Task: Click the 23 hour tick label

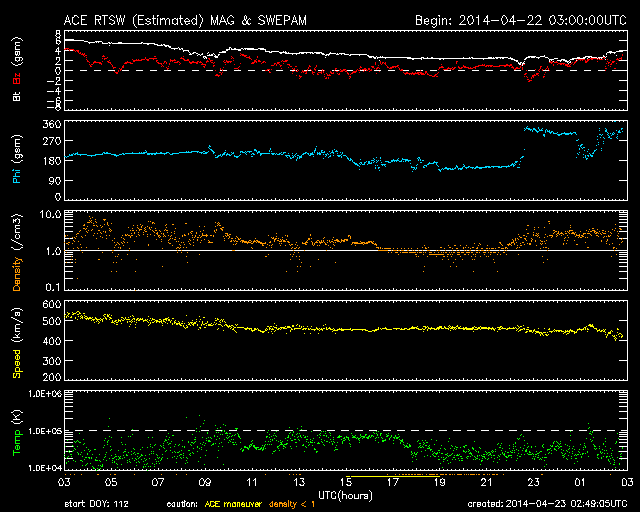Action: 533,483
